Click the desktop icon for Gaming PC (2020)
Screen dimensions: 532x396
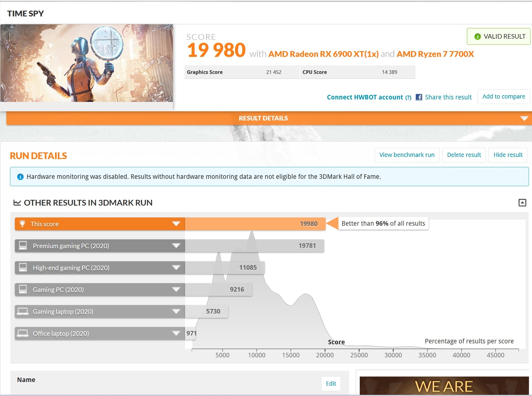[23, 289]
